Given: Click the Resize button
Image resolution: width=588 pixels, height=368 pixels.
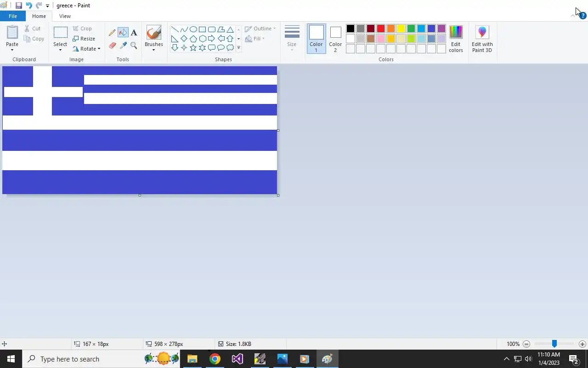Looking at the screenshot, I should (x=84, y=39).
